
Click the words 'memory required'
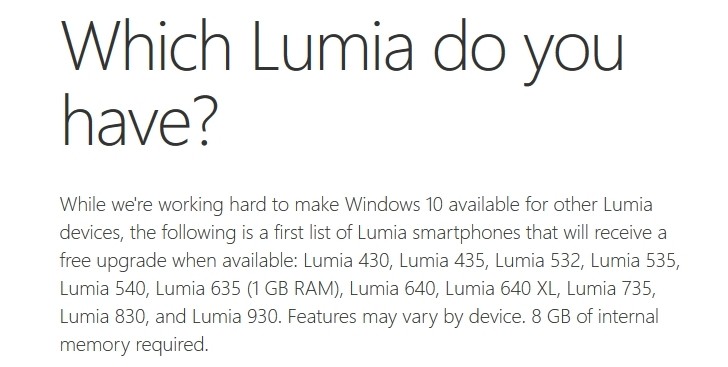[132, 346]
